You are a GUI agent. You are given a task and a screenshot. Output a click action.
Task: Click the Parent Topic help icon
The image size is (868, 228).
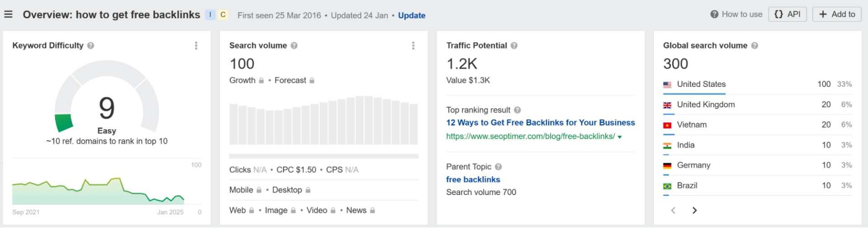[x=498, y=167]
